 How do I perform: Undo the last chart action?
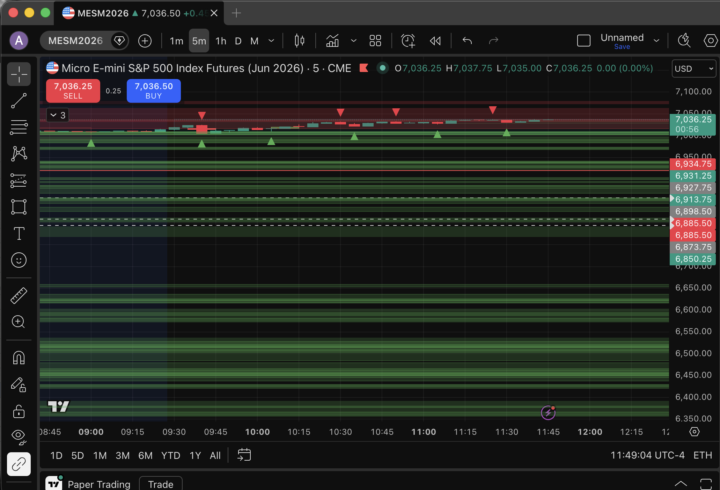[467, 41]
